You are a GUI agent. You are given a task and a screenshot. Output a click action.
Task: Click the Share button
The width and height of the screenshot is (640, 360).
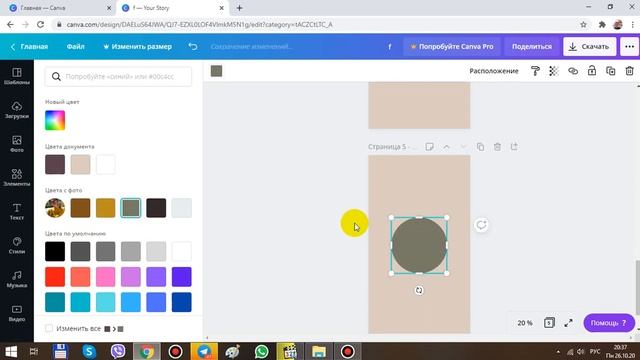(532, 47)
